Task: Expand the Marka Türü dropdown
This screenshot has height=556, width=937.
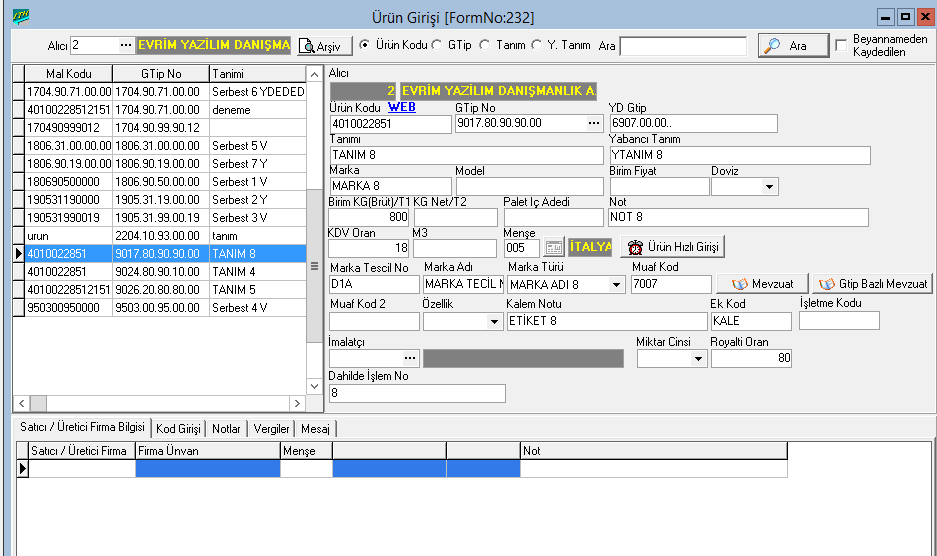Action: coord(616,285)
